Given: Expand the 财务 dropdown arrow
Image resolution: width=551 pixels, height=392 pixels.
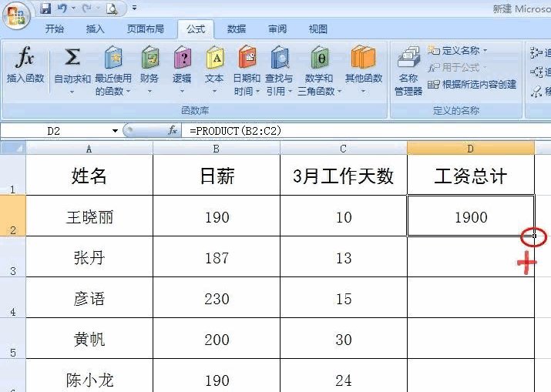Looking at the screenshot, I should pos(150,92).
